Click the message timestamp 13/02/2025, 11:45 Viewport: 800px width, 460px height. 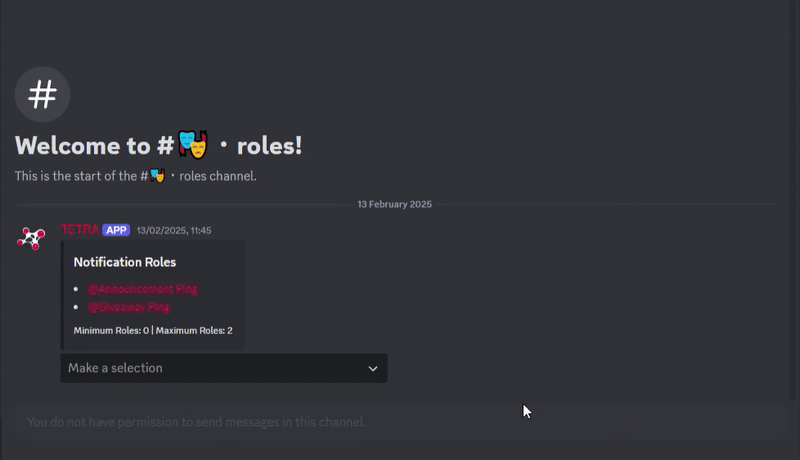(x=174, y=230)
